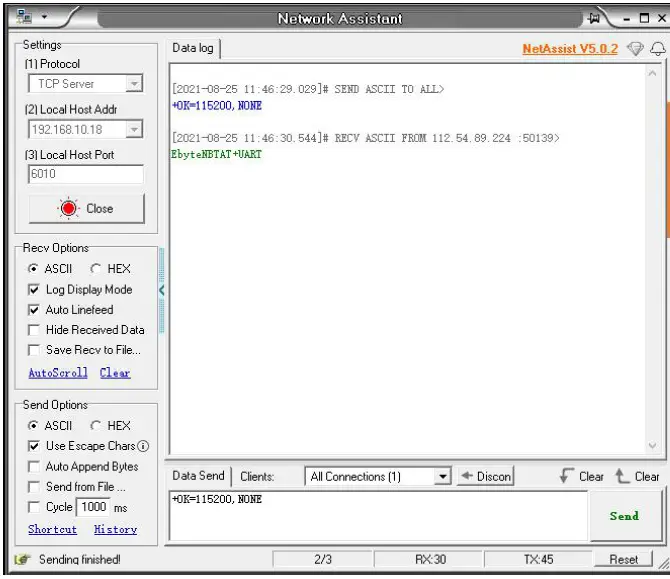Click the data send text box
Image resolution: width=670 pixels, height=579 pixels.
tap(379, 516)
